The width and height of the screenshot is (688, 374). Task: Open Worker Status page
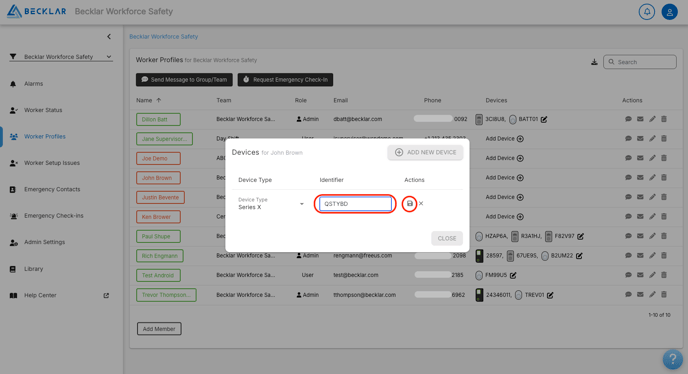(43, 110)
